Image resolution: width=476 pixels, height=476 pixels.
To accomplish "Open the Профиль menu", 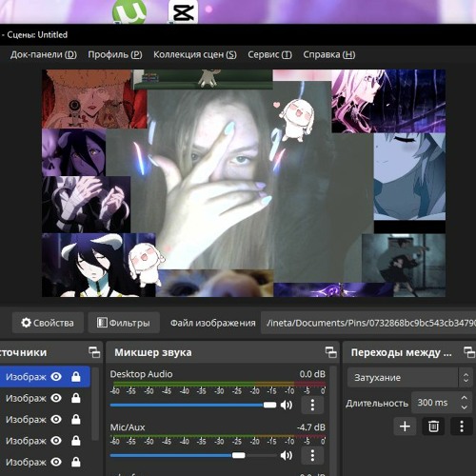I will [115, 54].
